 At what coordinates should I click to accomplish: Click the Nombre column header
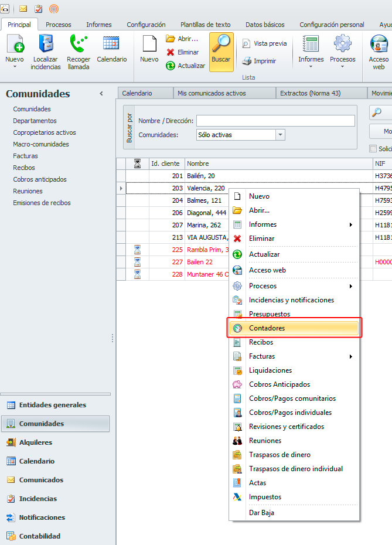[x=279, y=163]
